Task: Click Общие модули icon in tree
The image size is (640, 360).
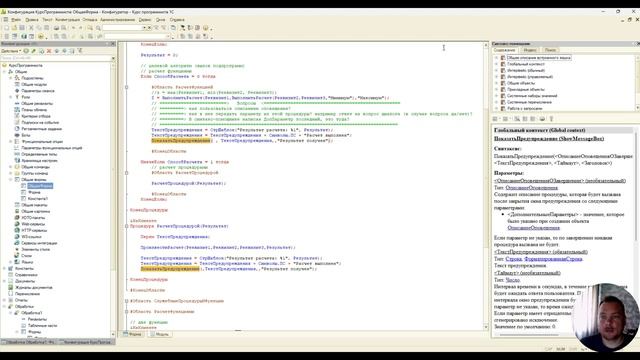Action: [17, 84]
